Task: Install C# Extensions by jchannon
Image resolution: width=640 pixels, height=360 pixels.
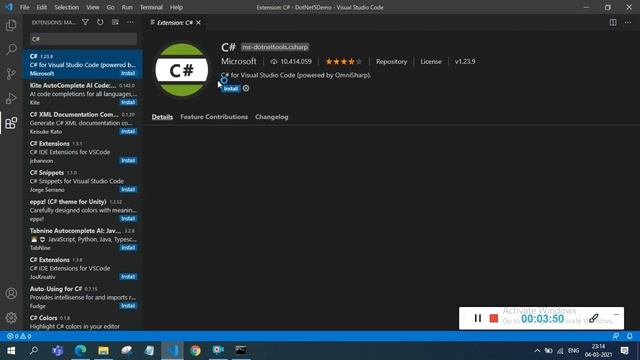Action: coord(128,160)
